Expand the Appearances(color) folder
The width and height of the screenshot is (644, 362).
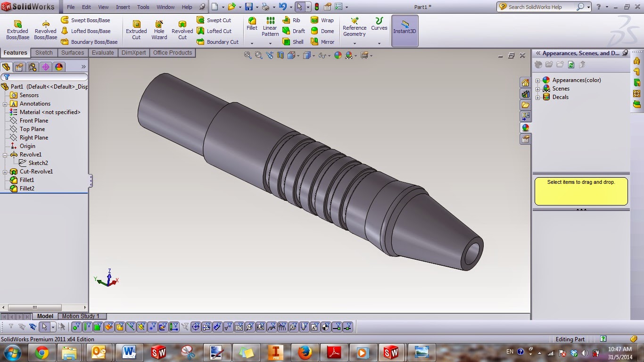(538, 80)
